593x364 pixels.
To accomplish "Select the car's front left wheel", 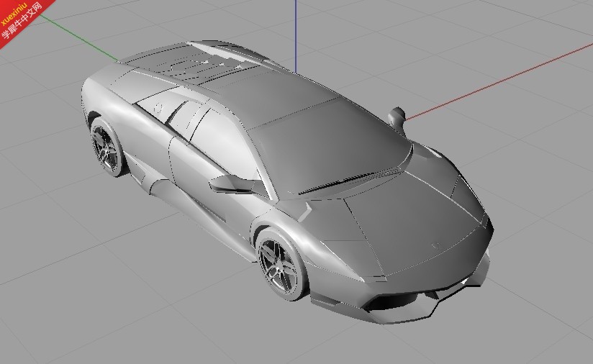I will 281,265.
